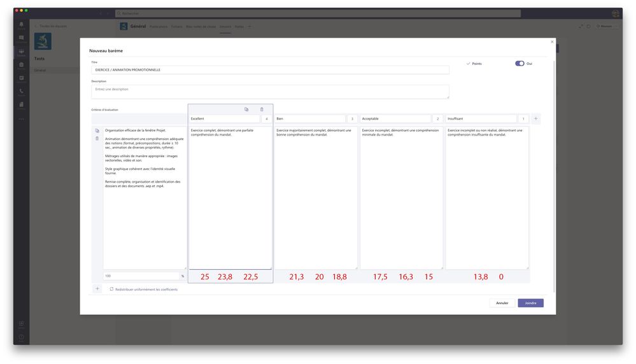Open Calls phone icon in sidebar
Image resolution: width=636 pixels, height=364 pixels.
pos(22,92)
